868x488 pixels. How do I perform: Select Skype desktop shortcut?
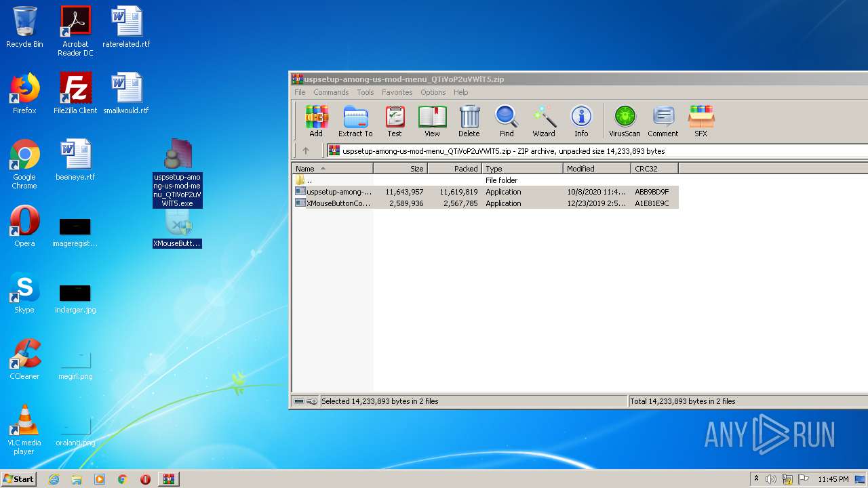click(24, 293)
